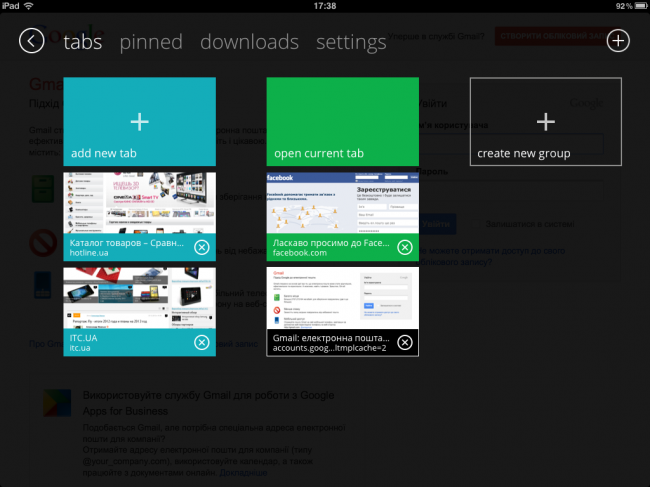Tap the plus circle icon at top right
This screenshot has width=650, height=487.
618,41
